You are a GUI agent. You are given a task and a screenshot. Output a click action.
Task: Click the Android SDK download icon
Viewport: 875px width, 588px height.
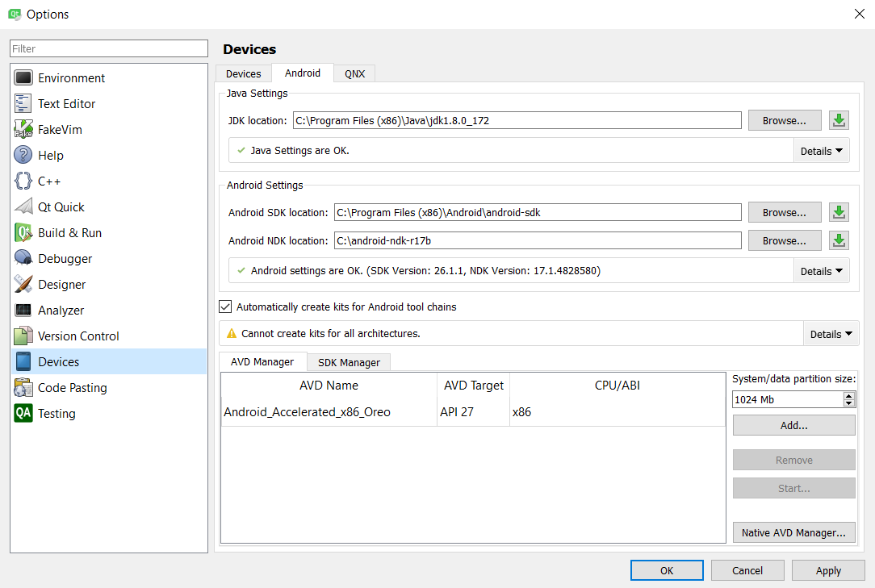click(839, 213)
